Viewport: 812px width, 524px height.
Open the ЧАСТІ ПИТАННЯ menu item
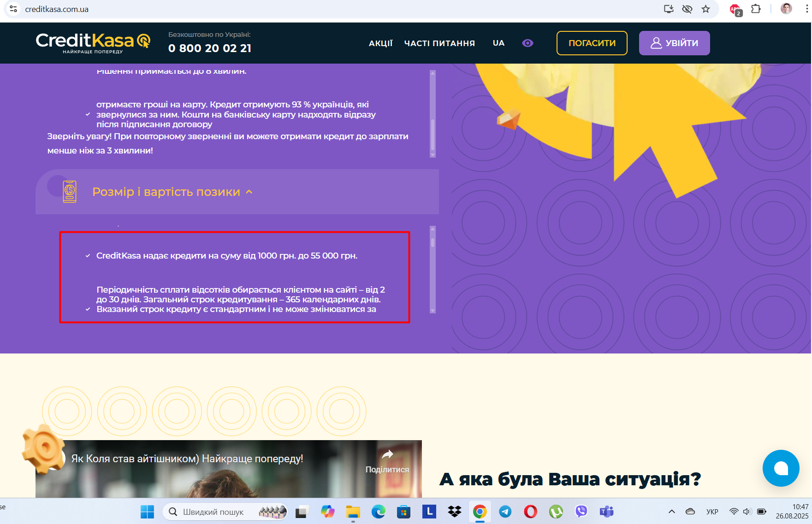[x=439, y=43]
